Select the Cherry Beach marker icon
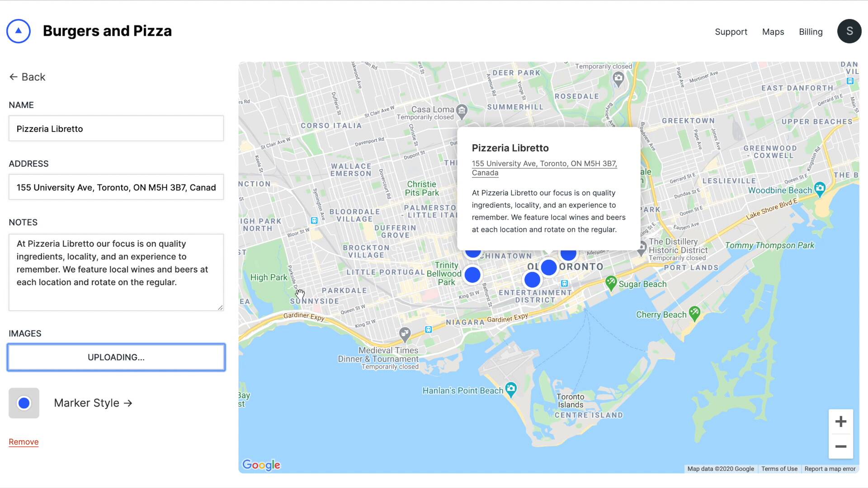The width and height of the screenshot is (868, 488). [695, 313]
